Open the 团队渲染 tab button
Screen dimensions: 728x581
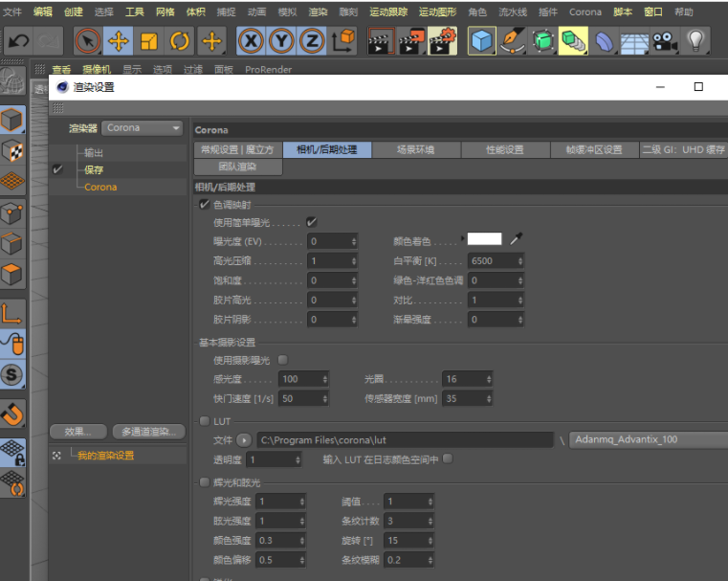coord(237,167)
